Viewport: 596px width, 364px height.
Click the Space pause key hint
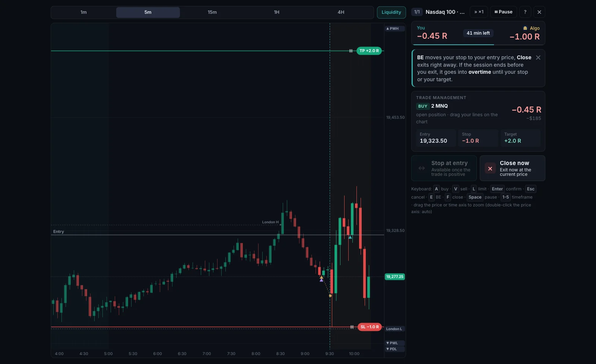tap(475, 197)
